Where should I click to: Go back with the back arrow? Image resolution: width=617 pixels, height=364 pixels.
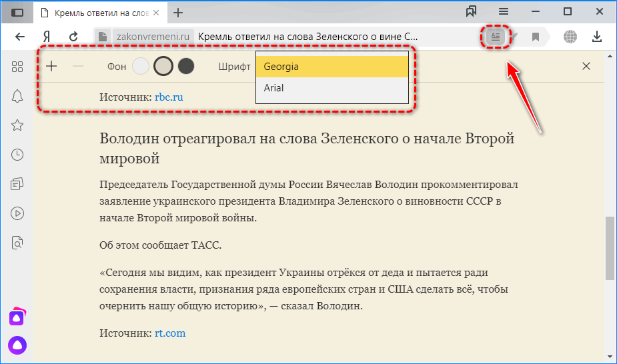coord(19,37)
